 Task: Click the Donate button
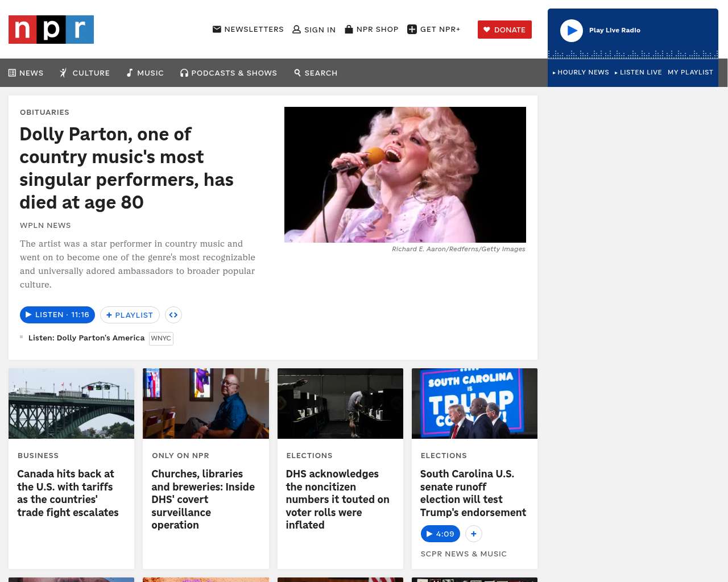tap(504, 30)
